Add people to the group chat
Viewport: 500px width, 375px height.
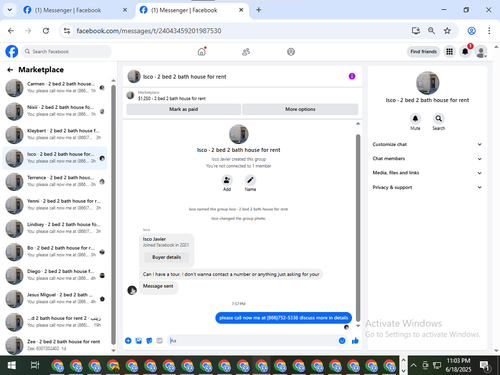227,180
